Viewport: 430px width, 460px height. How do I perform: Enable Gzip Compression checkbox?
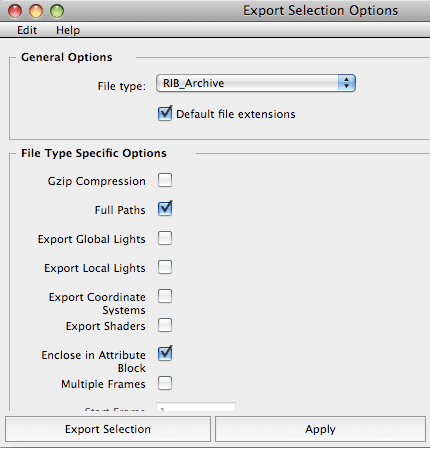coord(165,180)
